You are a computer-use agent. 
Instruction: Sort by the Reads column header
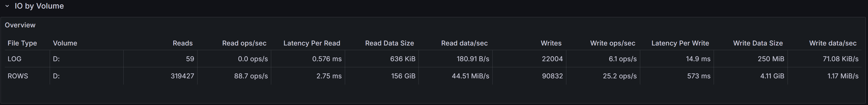[182, 43]
